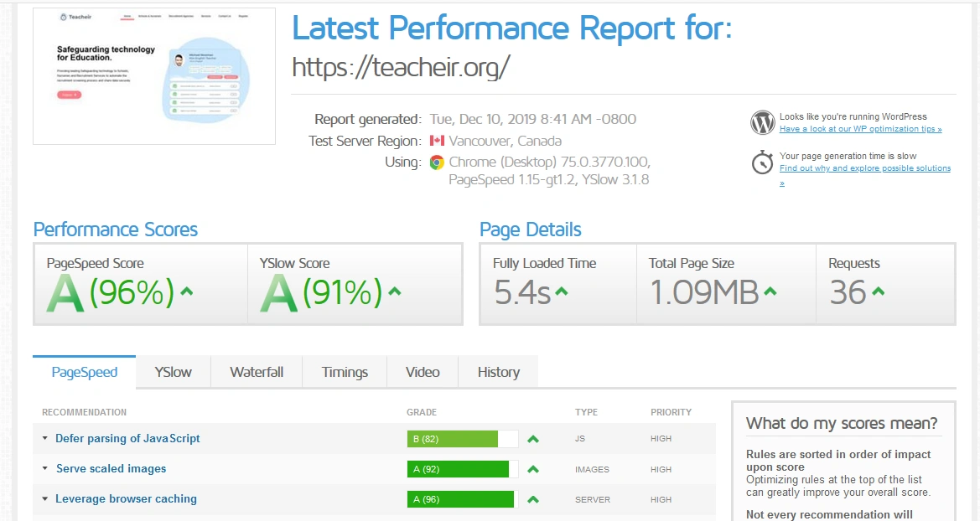The height and width of the screenshot is (521, 980).
Task: Click the Chrome browser icon beside Using
Action: [437, 162]
